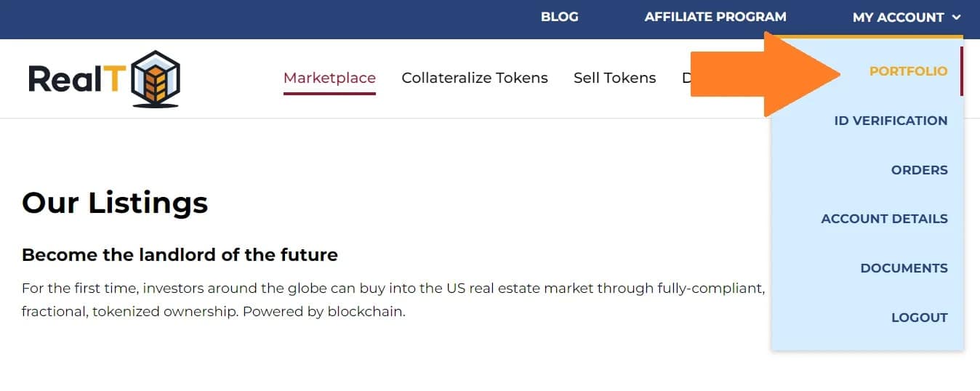Open the Sell Tokens tab
Screen dimensions: 980x391
tap(614, 78)
